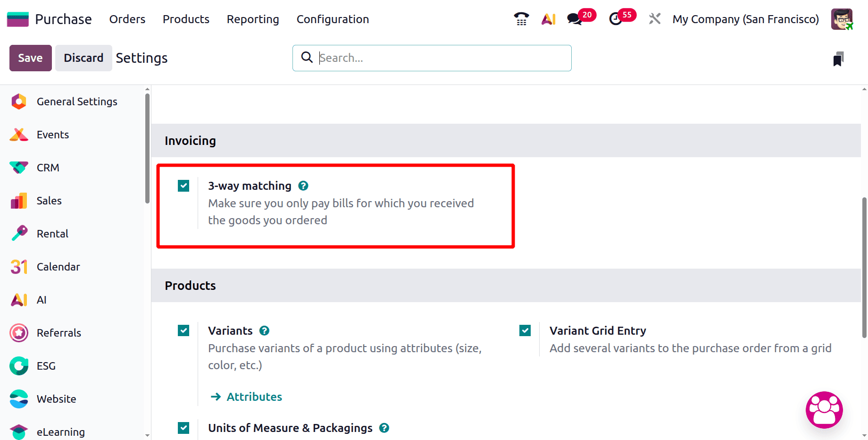Screen dimensions: 868x440
Task: Click the Save button
Action: 30,58
